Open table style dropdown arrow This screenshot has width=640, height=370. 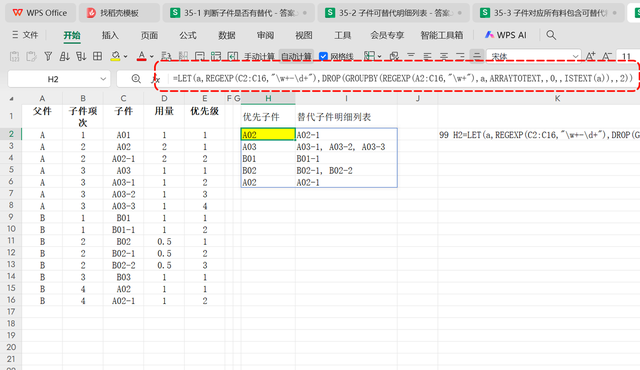pyautogui.click(x=379, y=57)
